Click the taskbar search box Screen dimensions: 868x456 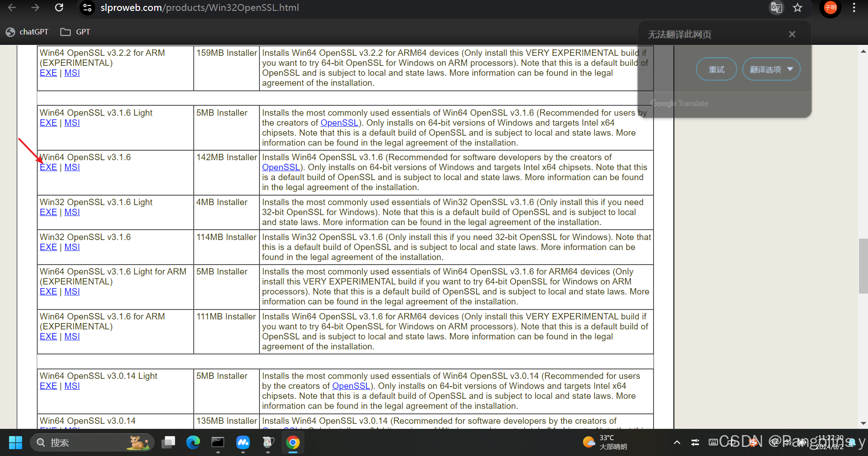[92, 442]
